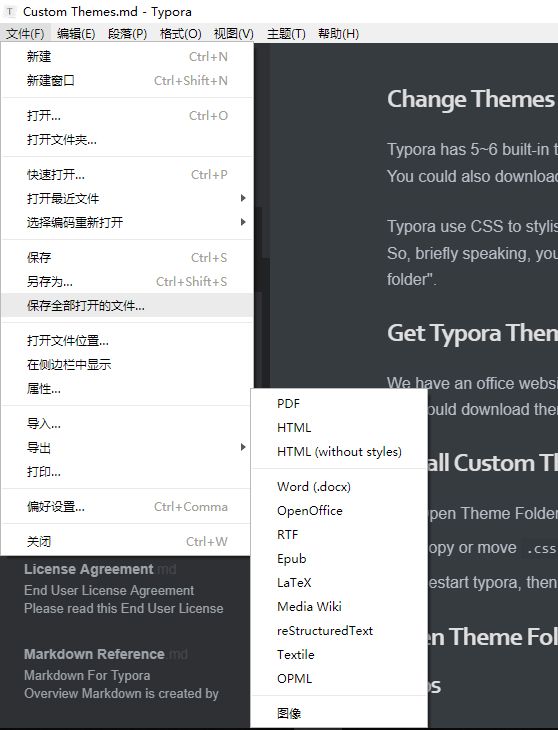Expand the 选择编码重新打开 submenu
Image resolution: width=558 pixels, height=730 pixels.
(128, 223)
